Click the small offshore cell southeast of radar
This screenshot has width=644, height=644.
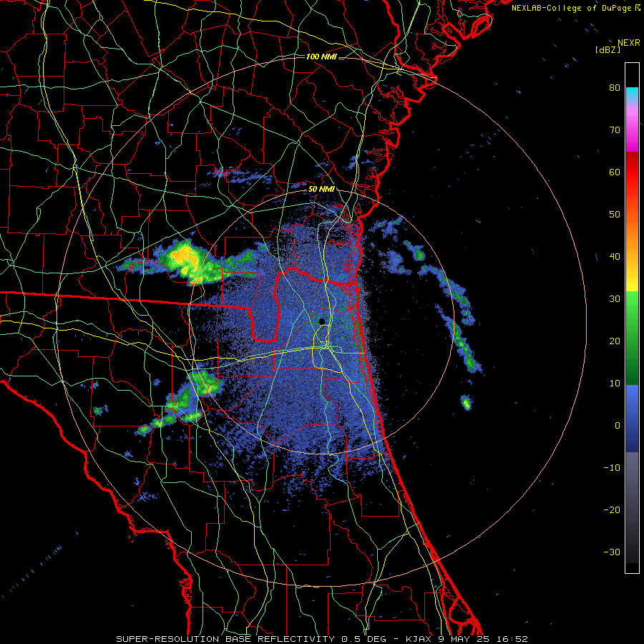tap(466, 402)
